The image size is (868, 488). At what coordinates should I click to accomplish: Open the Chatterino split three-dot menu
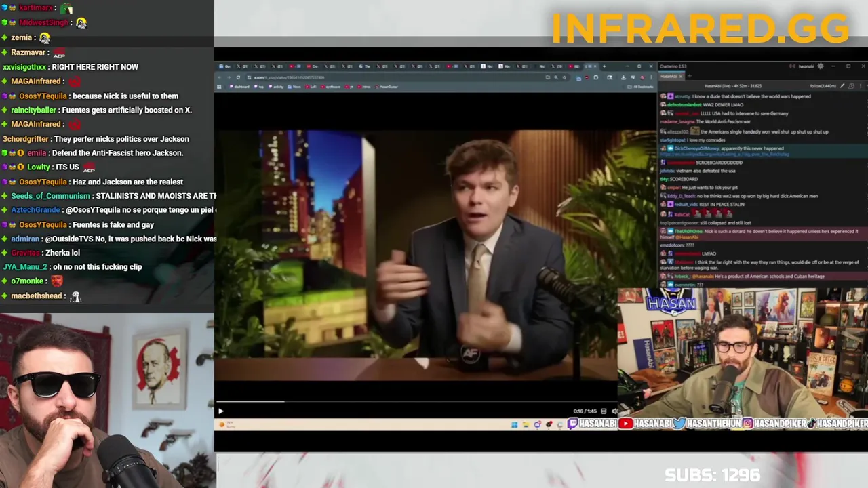861,86
